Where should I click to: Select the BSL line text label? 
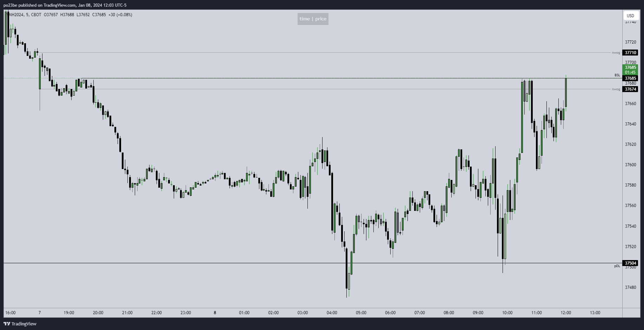tap(617, 75)
